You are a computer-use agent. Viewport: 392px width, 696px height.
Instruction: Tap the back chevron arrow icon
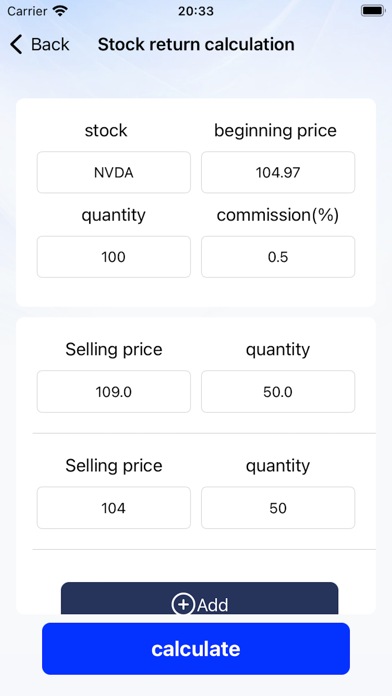pos(16,45)
